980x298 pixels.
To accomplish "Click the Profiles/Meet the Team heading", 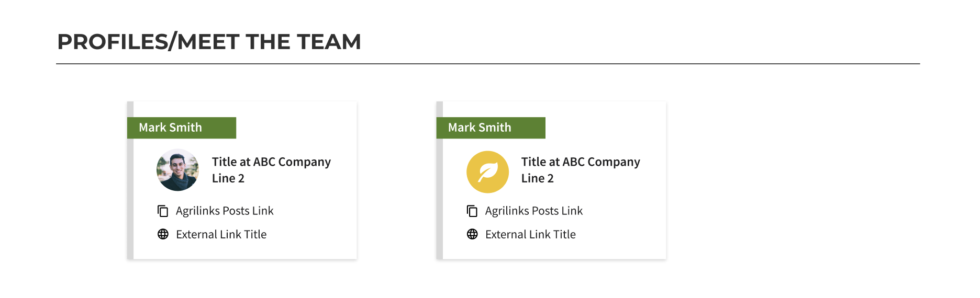I will (209, 42).
